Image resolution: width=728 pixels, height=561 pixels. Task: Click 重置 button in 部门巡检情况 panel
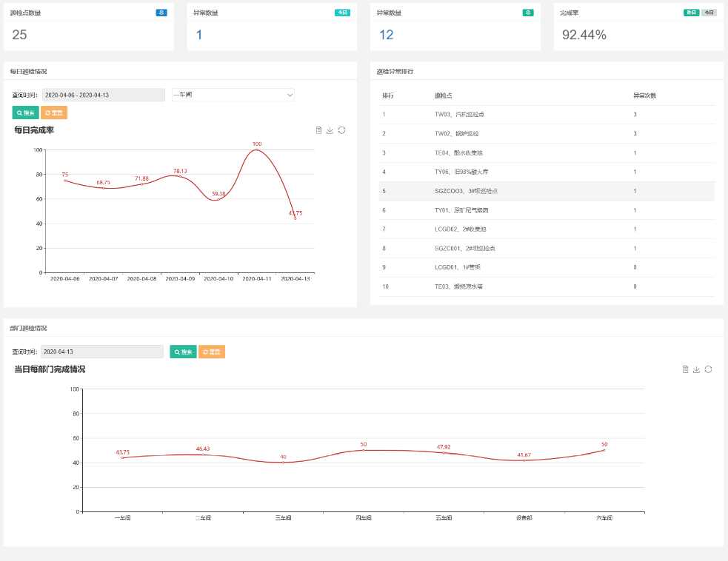tap(212, 352)
